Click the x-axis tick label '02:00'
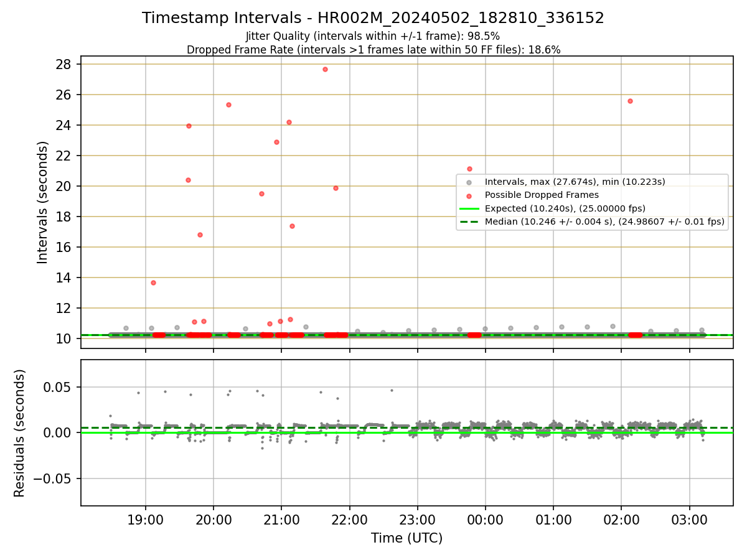The image size is (747, 560). tap(621, 519)
